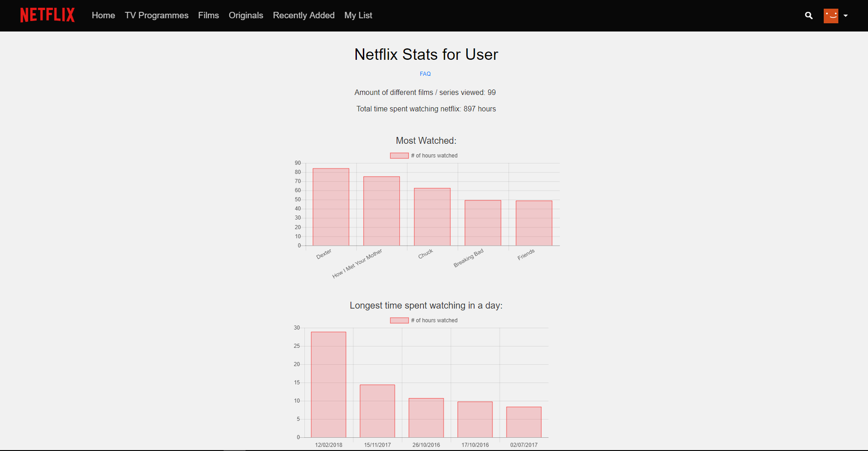Click the Friends axis label
Screen dimensions: 868x451
coord(526,255)
